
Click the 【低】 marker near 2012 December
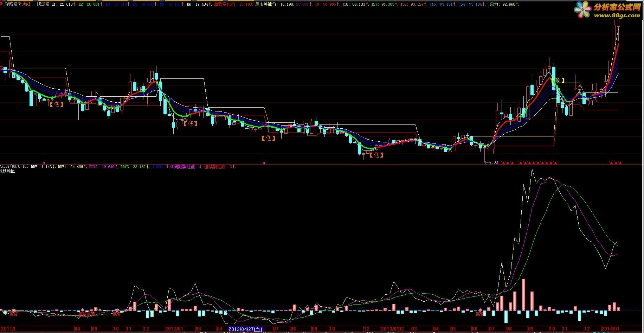tap(376, 155)
